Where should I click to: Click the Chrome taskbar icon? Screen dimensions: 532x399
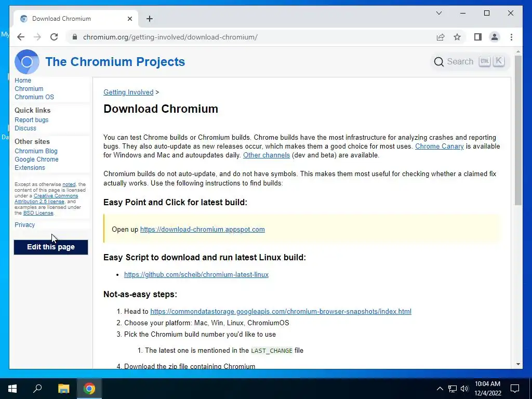coord(89,389)
